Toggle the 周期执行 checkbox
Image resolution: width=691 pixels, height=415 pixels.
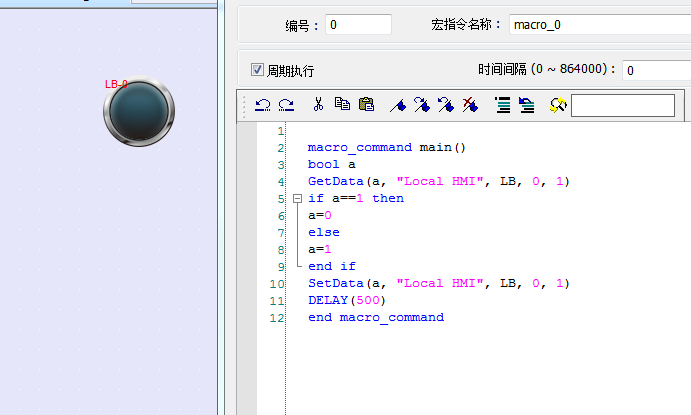[x=257, y=71]
